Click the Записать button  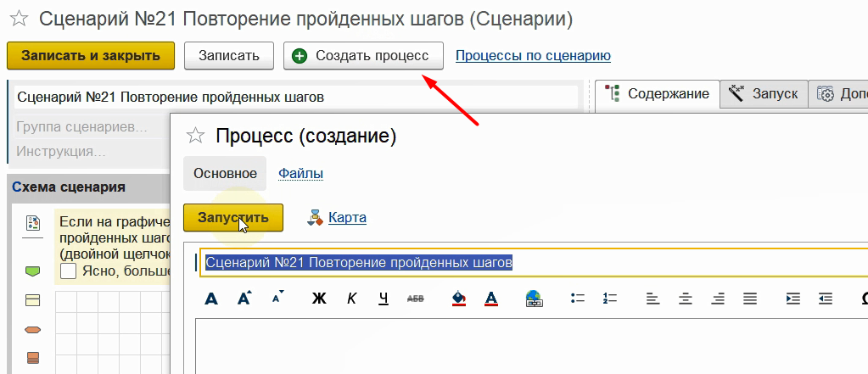tap(229, 56)
